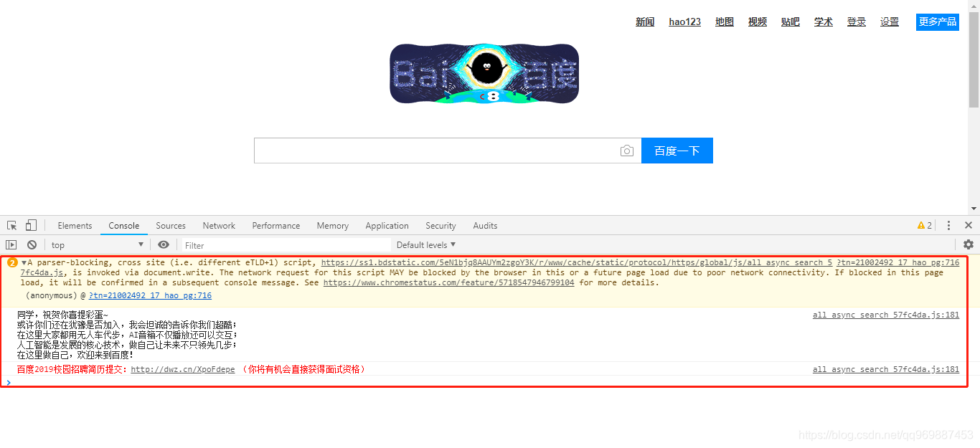Screen dimensions: 980x448
Task: Open the chromestatus.com feature link
Action: point(449,282)
